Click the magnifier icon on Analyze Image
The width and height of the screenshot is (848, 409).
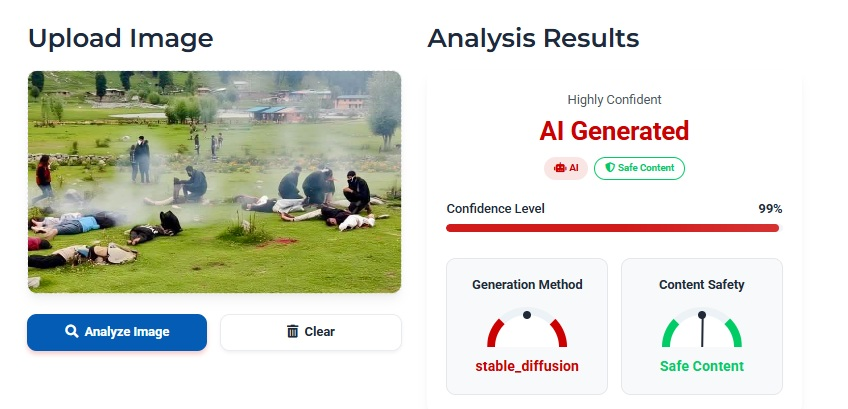coord(71,331)
